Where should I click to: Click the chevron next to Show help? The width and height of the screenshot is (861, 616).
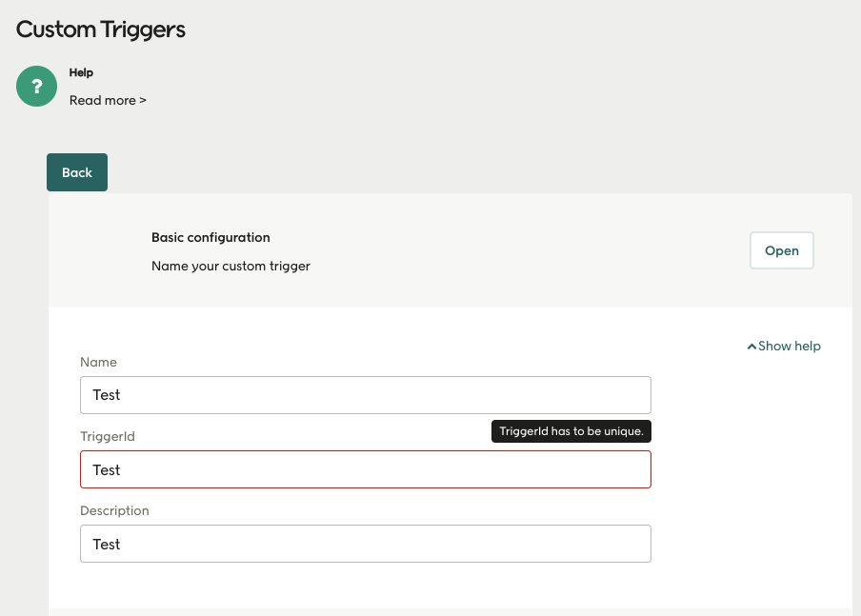coord(751,346)
